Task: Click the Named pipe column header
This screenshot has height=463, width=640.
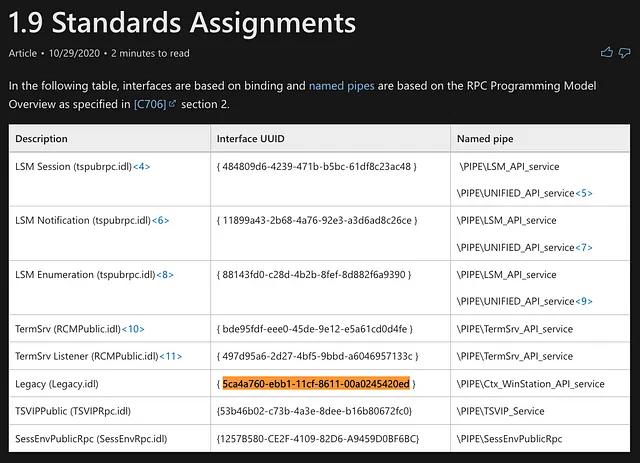Action: click(485, 139)
